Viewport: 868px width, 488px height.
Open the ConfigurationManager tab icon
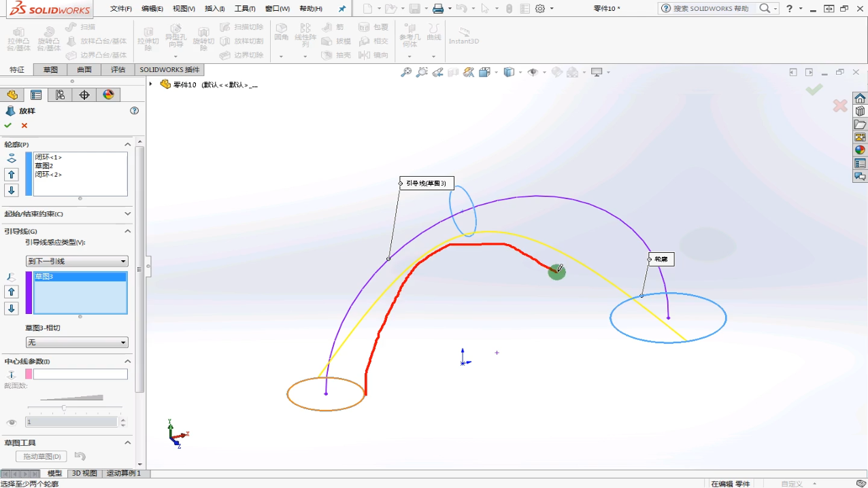pos(60,95)
